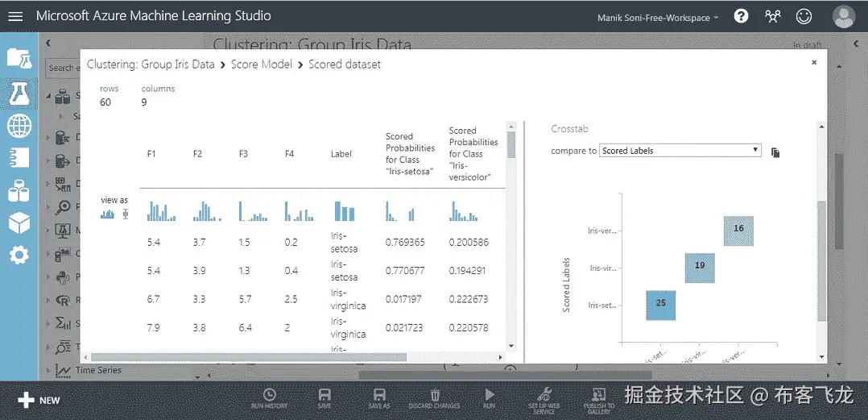Click the Run play button
This screenshot has width=868, height=420.
490,399
